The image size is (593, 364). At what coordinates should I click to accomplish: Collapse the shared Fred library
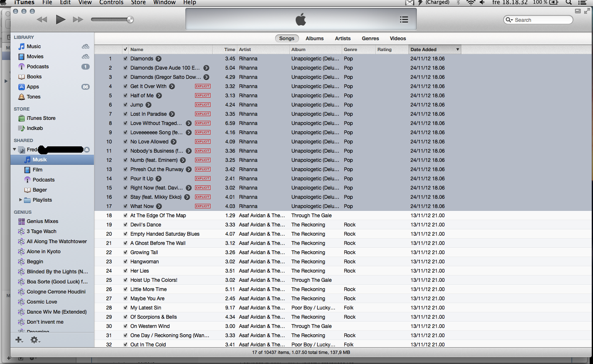(15, 150)
